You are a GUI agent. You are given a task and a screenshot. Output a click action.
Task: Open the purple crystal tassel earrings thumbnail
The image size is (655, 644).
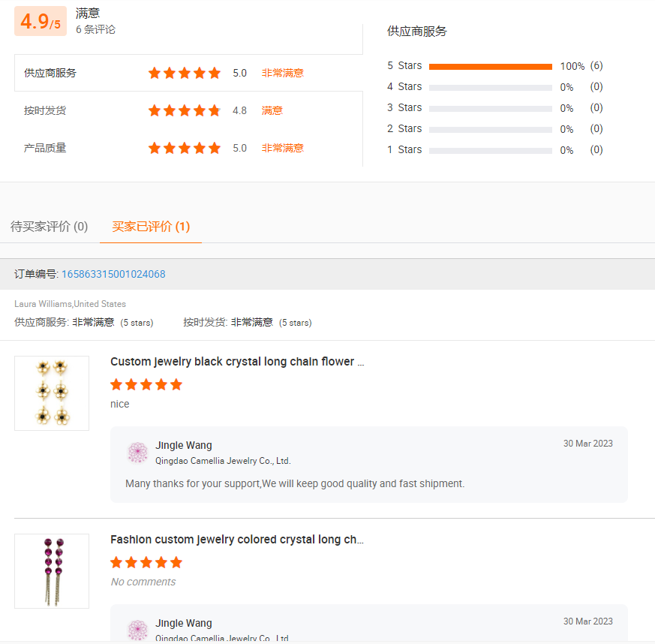click(x=52, y=570)
